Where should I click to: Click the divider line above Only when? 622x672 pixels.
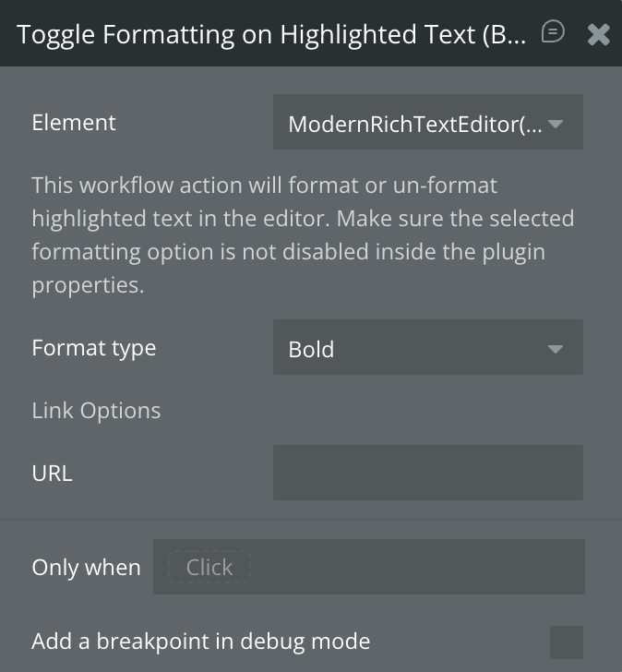tap(311, 520)
